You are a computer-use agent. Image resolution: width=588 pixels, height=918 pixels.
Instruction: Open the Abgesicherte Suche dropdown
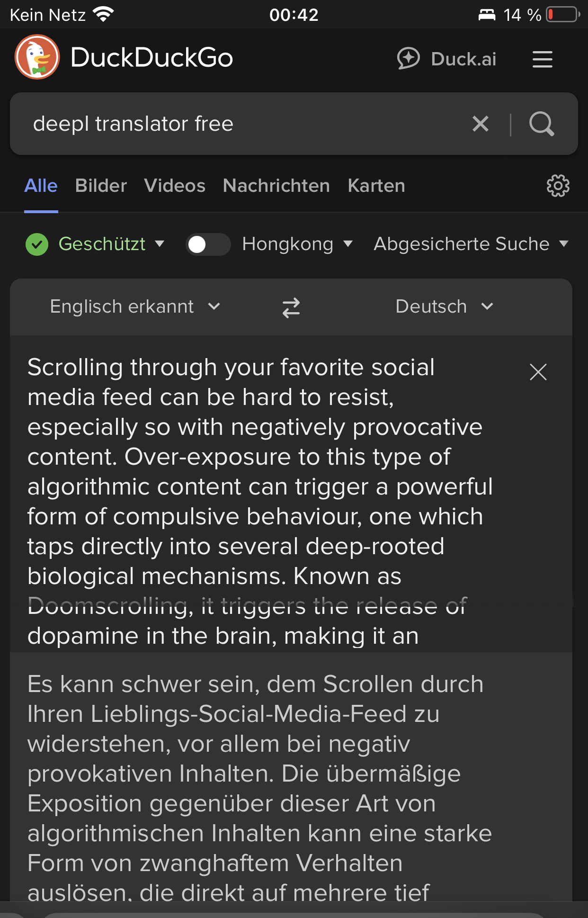[471, 244]
